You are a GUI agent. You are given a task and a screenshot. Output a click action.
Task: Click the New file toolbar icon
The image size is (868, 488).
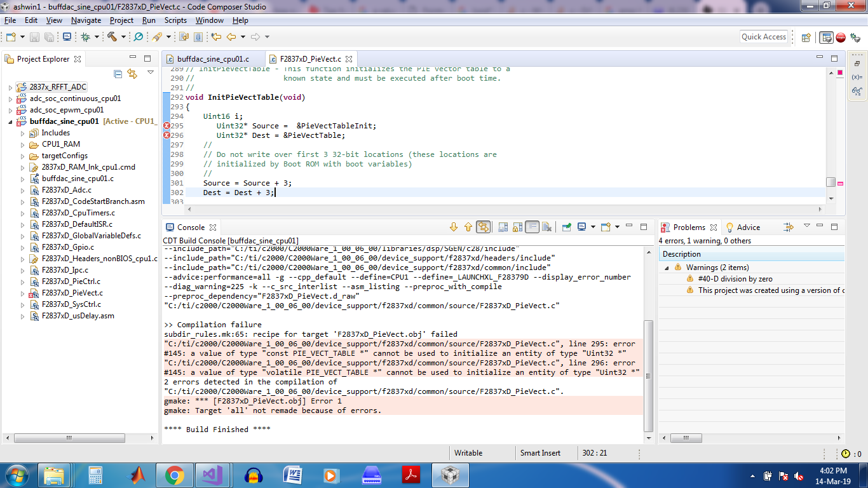[x=12, y=37]
